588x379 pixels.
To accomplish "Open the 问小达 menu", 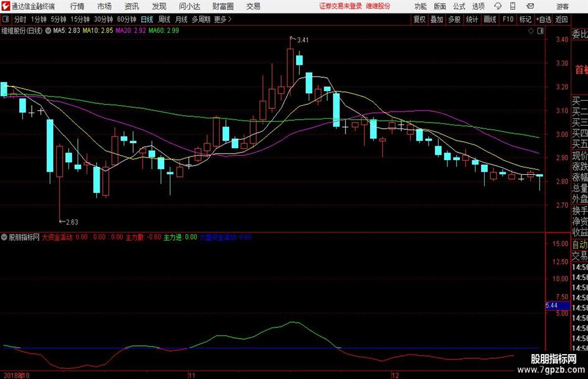I will (x=190, y=6).
